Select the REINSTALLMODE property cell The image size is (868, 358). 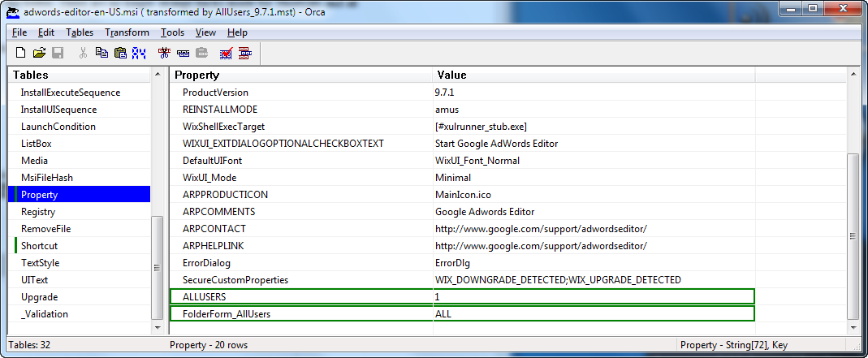coord(301,110)
